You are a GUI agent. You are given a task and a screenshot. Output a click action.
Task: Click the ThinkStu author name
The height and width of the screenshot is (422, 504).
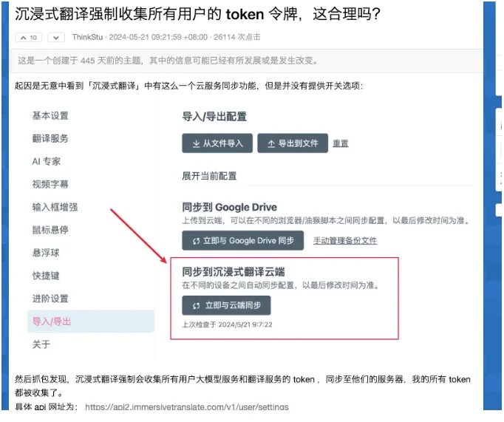[x=87, y=37]
